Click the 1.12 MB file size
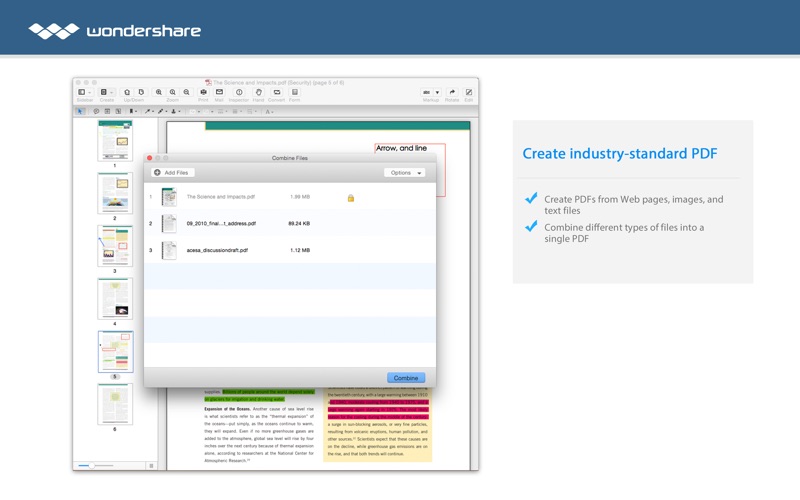The width and height of the screenshot is (800, 500). 300,250
